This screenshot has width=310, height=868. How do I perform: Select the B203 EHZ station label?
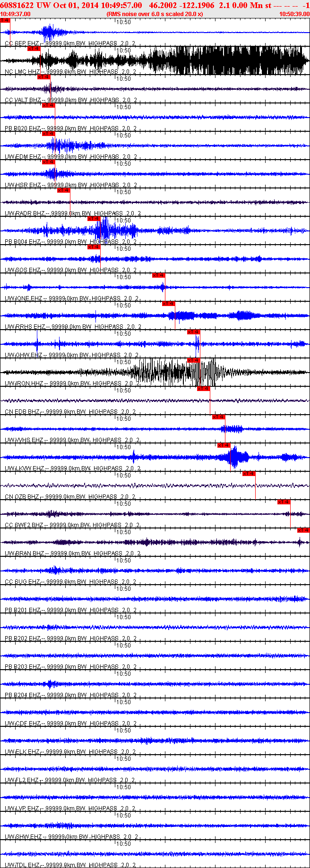coord(70,667)
